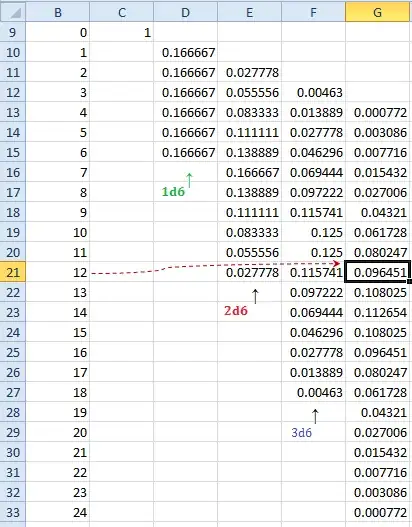Click the purple 3d6 label
The image size is (412, 527).
coord(301,433)
